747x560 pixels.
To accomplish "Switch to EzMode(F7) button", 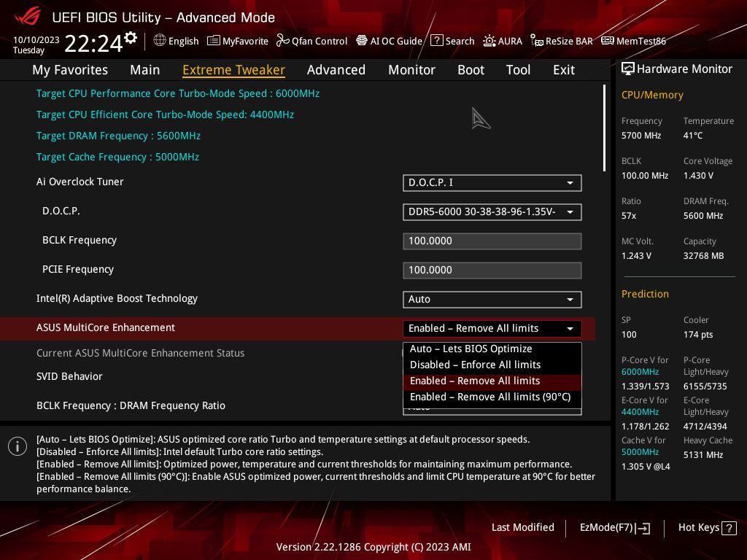I will [614, 528].
